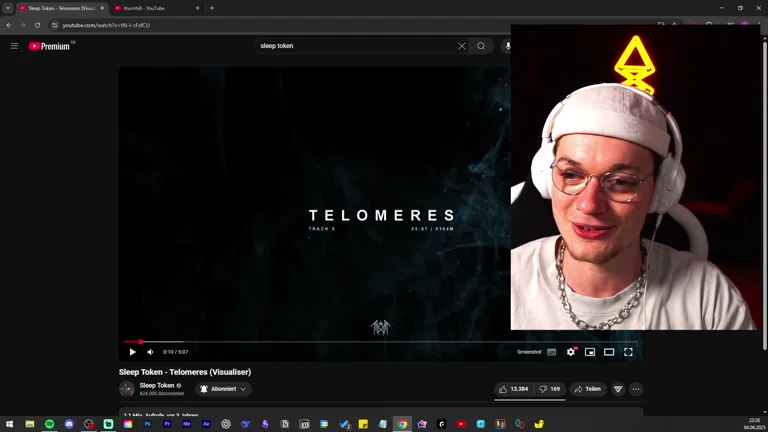768x432 pixels.
Task: Open the three-dot more actions menu
Action: (x=636, y=389)
